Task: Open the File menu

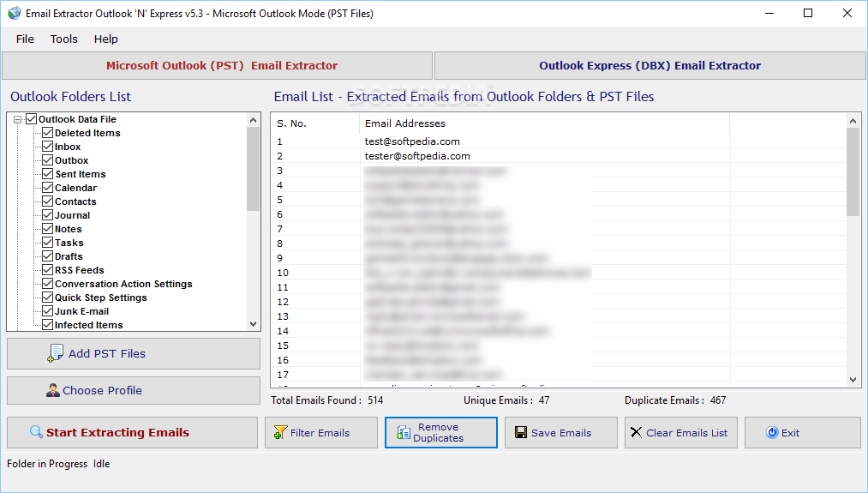Action: (25, 39)
